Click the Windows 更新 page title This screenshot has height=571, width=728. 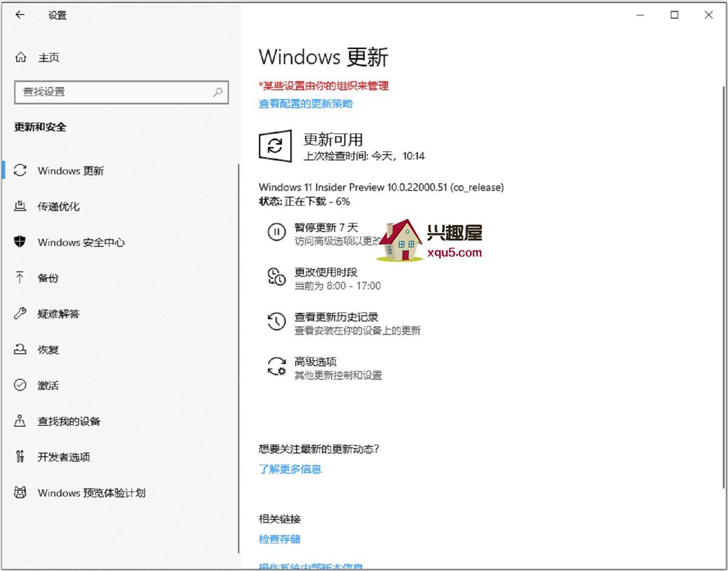(323, 57)
